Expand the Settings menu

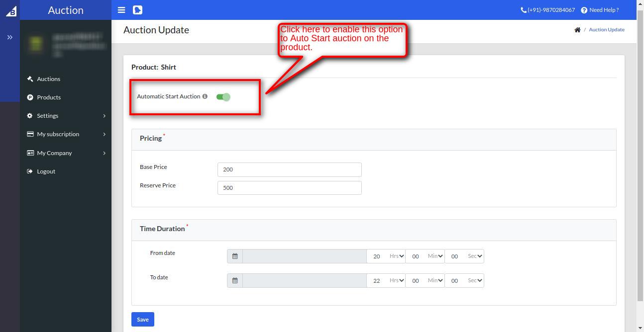click(48, 115)
